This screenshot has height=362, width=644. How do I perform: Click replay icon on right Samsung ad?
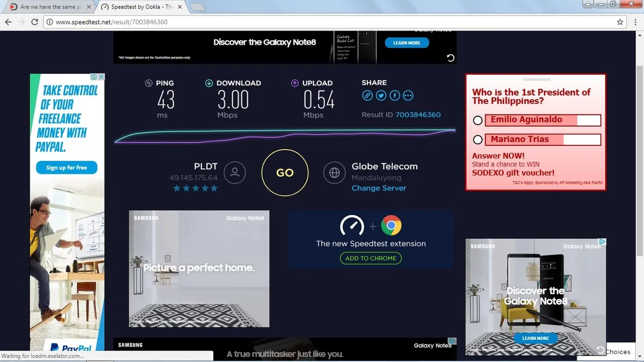pyautogui.click(x=600, y=349)
